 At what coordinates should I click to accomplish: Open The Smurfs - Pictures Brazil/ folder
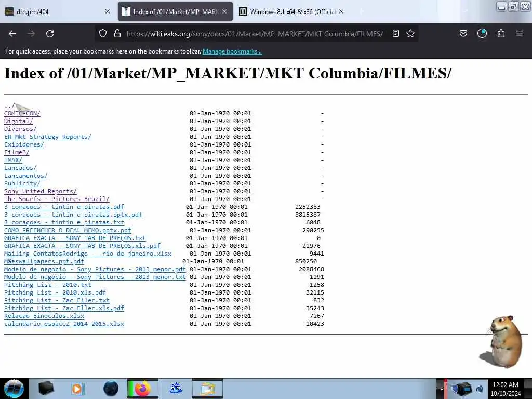(57, 199)
